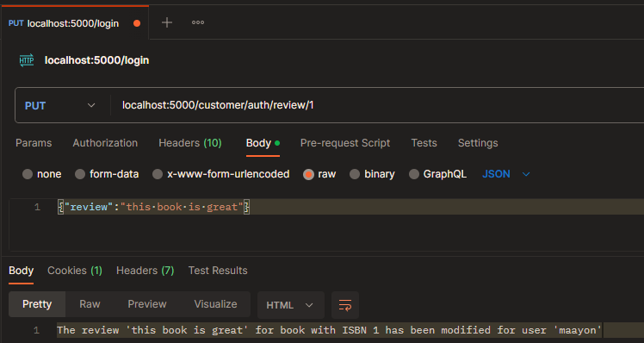Open the response Headers (7) tab
Viewport: 644px width, 343px height.
click(x=145, y=271)
